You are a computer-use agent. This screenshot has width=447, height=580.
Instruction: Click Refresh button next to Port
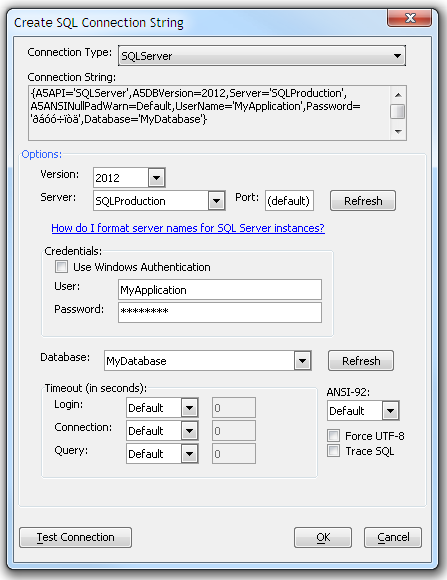point(363,201)
